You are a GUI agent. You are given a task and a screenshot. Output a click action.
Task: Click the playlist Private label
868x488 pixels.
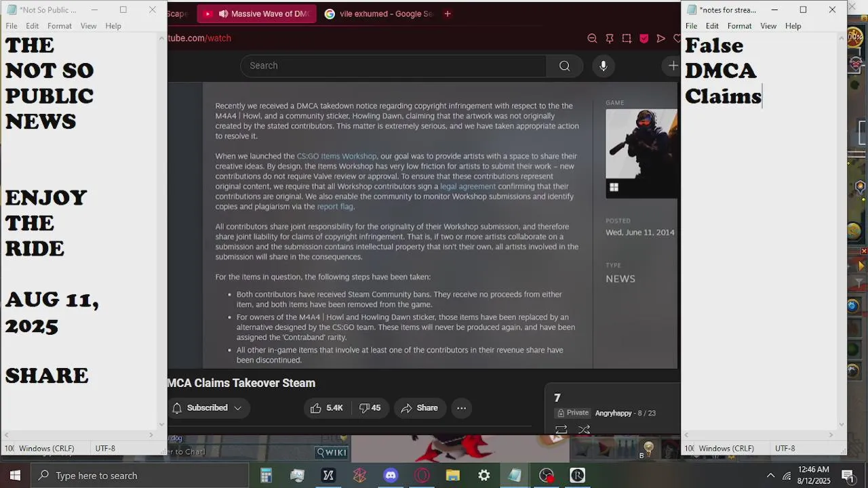point(572,413)
